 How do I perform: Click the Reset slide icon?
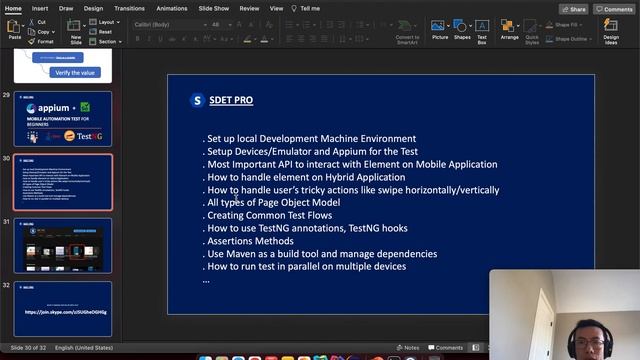pos(93,31)
